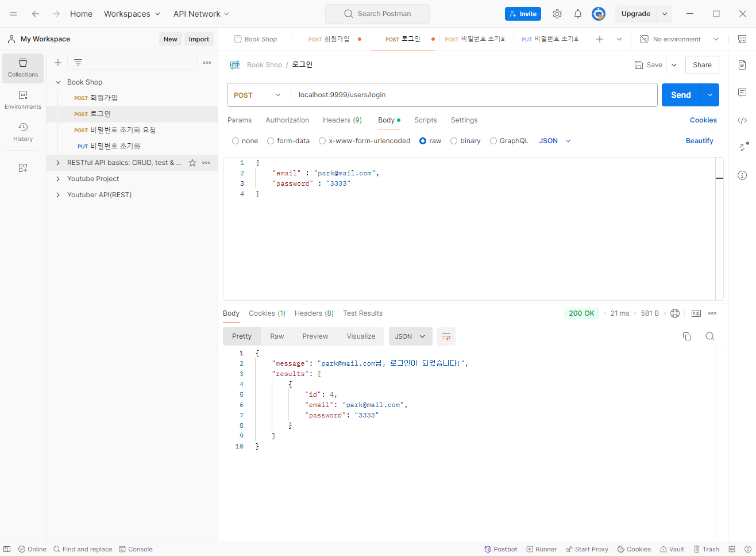Switch to the request Settings tab

click(x=464, y=120)
